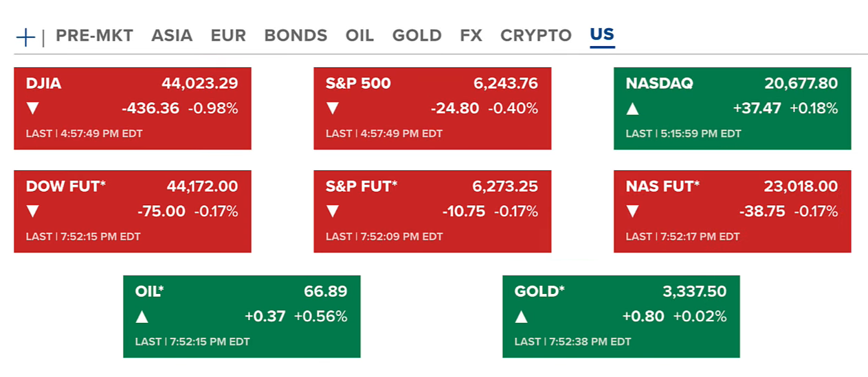Click the DOW FUT down arrow

(33, 212)
